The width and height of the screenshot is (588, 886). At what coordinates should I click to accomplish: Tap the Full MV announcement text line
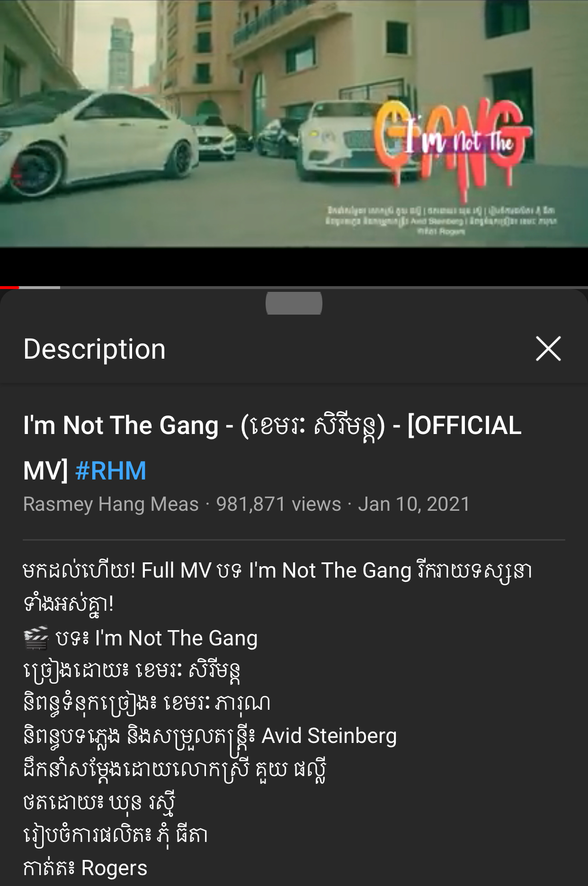[x=277, y=586]
